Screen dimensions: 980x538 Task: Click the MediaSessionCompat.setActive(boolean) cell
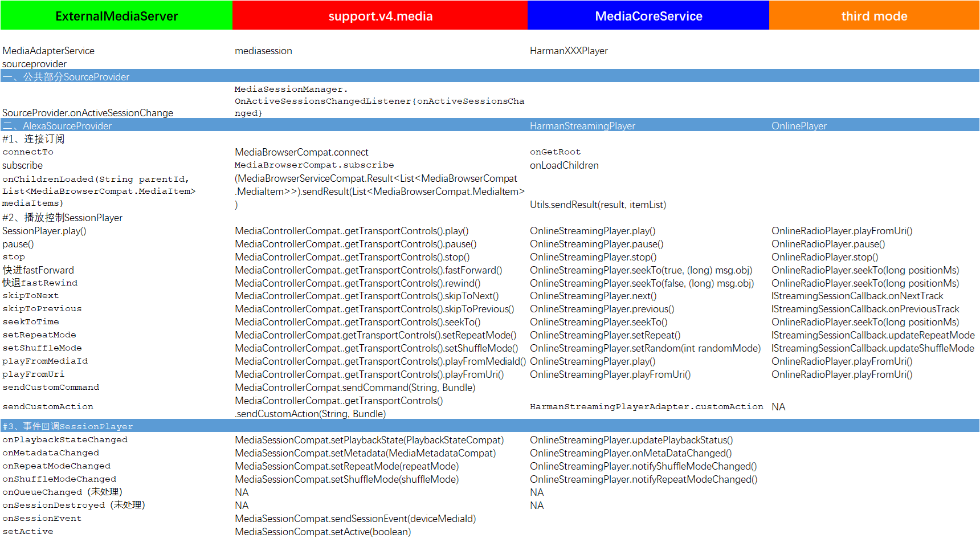tap(322, 532)
